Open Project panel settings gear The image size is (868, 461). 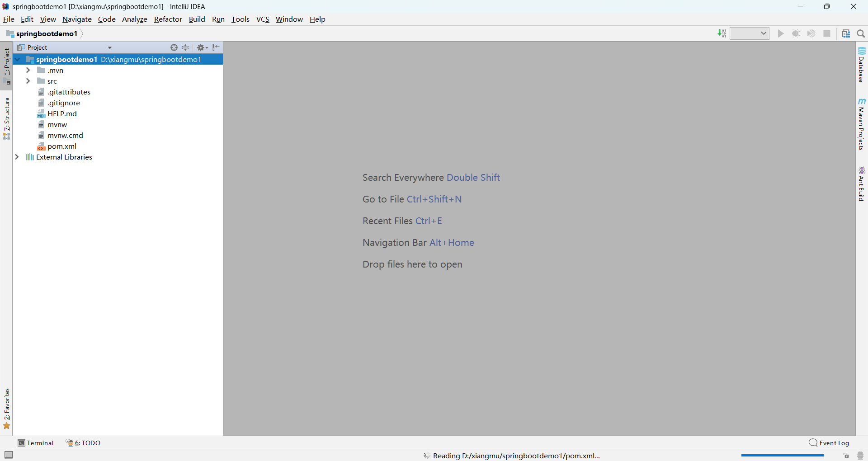[x=202, y=47]
